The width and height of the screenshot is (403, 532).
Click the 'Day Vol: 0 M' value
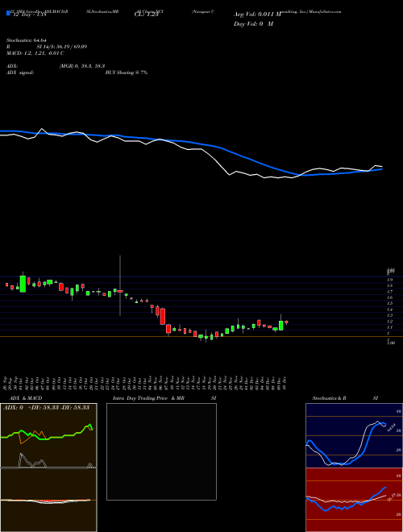click(253, 23)
